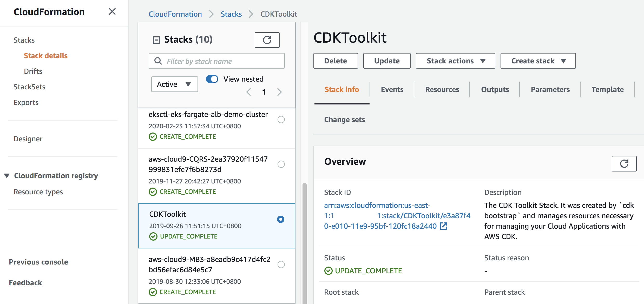Viewport: 644px width, 304px height.
Task: Click page number 1 in stacks pagination
Action: [x=264, y=92]
